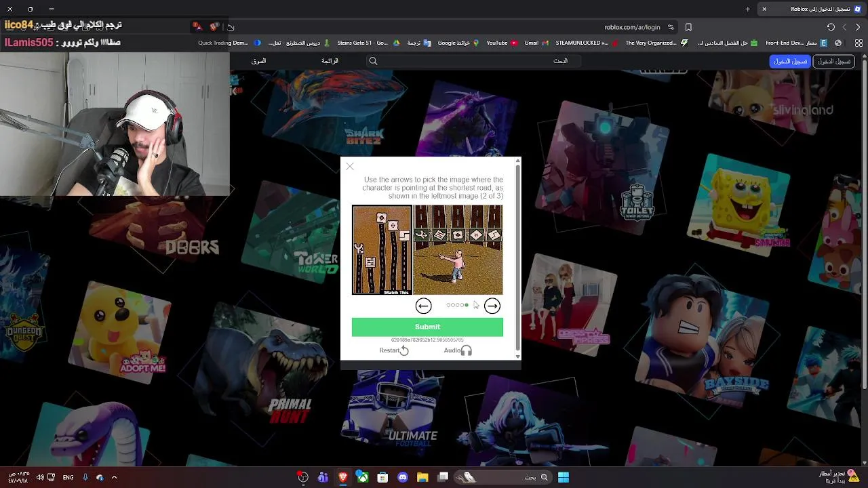This screenshot has width=868, height=488.
Task: Bookmark this page with the bookmark icon
Action: [x=688, y=27]
